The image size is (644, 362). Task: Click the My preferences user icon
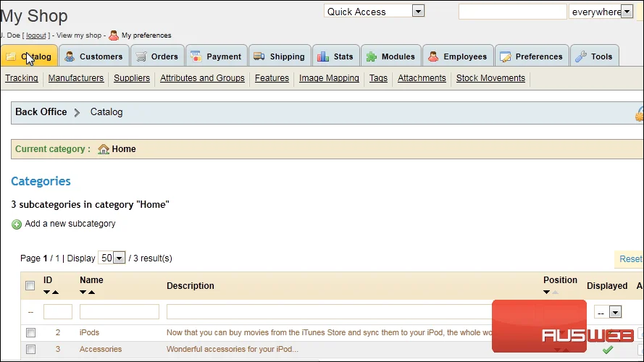pyautogui.click(x=114, y=35)
